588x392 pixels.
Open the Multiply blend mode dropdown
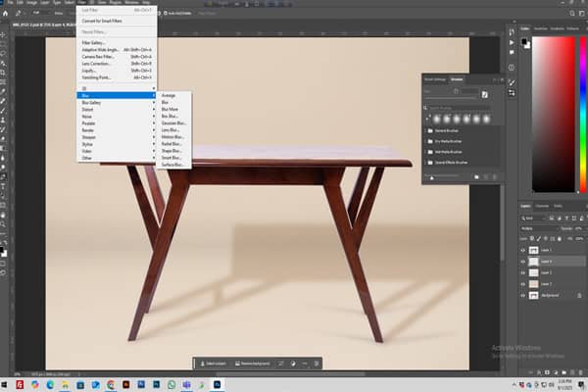[x=538, y=228]
